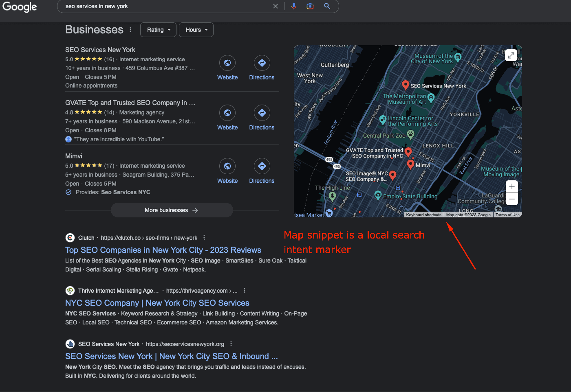Click Central Park Zoo marker
The width and height of the screenshot is (571, 392).
pos(410,134)
